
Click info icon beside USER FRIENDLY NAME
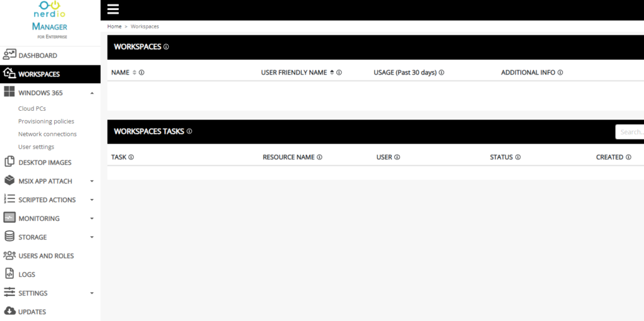point(339,72)
